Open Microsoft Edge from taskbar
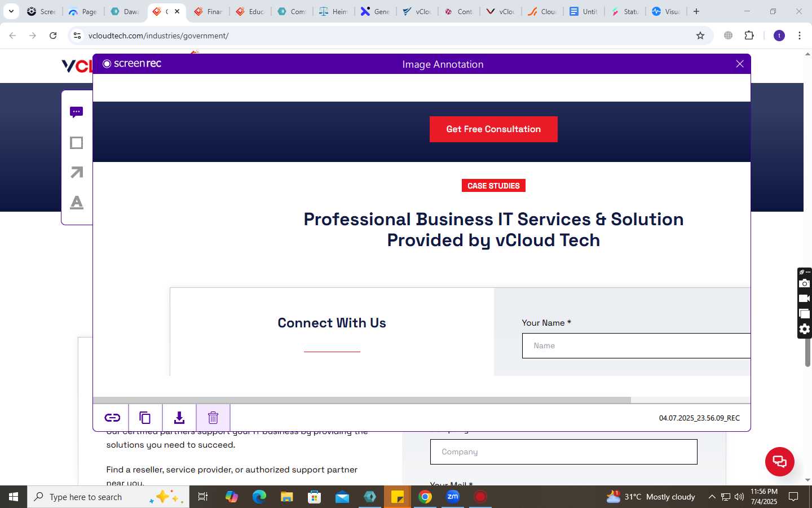 259,497
